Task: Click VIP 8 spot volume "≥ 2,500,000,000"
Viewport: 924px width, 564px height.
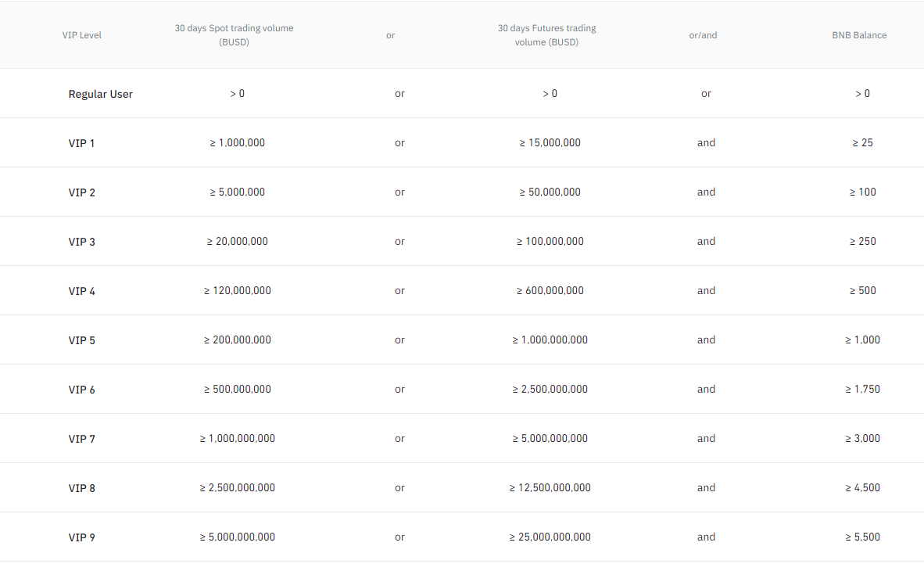Action: [x=238, y=487]
